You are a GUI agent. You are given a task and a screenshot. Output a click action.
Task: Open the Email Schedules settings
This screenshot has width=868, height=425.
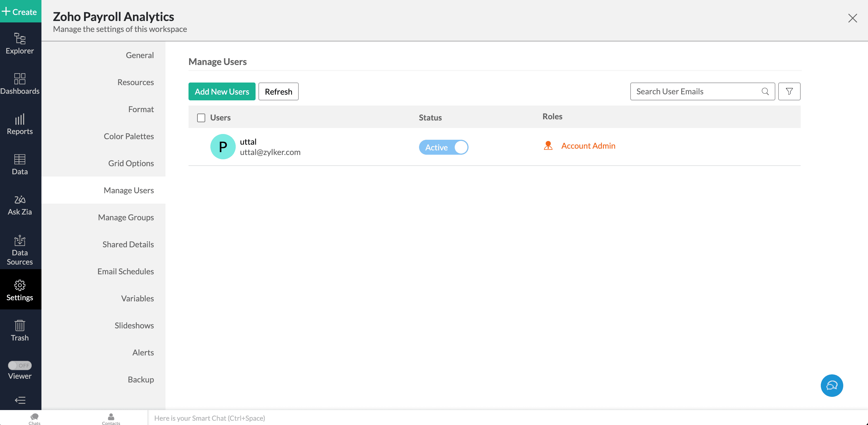pyautogui.click(x=125, y=271)
